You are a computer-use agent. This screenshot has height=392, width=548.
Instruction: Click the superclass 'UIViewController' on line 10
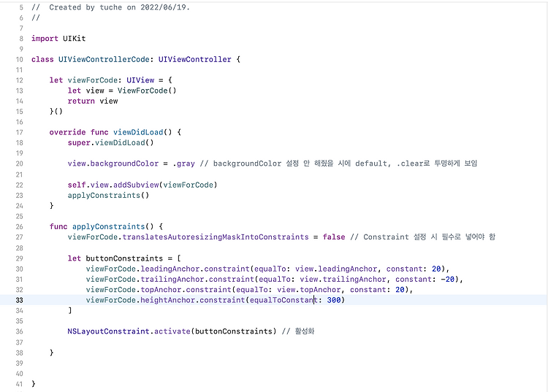click(194, 59)
